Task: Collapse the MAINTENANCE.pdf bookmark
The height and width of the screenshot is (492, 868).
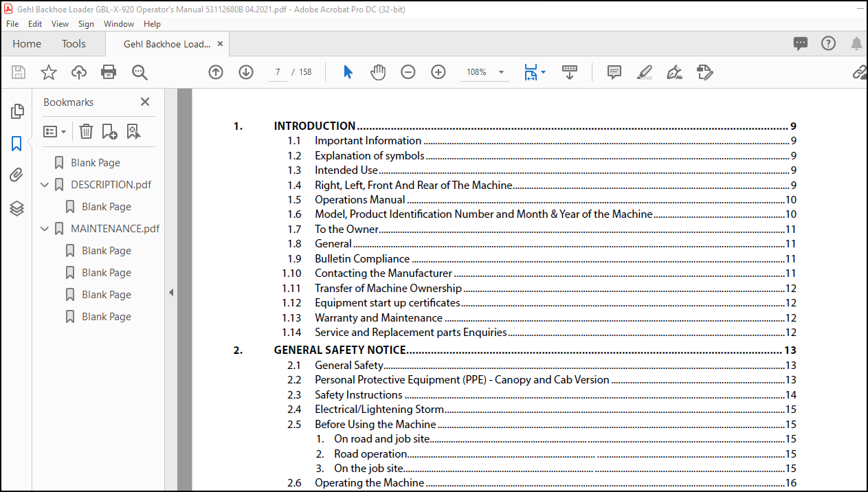Action: point(45,229)
